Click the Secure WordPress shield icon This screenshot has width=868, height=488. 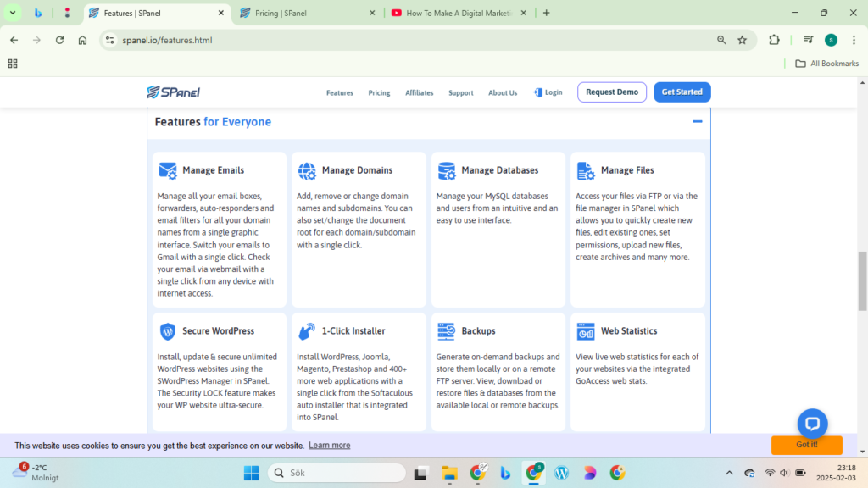168,331
